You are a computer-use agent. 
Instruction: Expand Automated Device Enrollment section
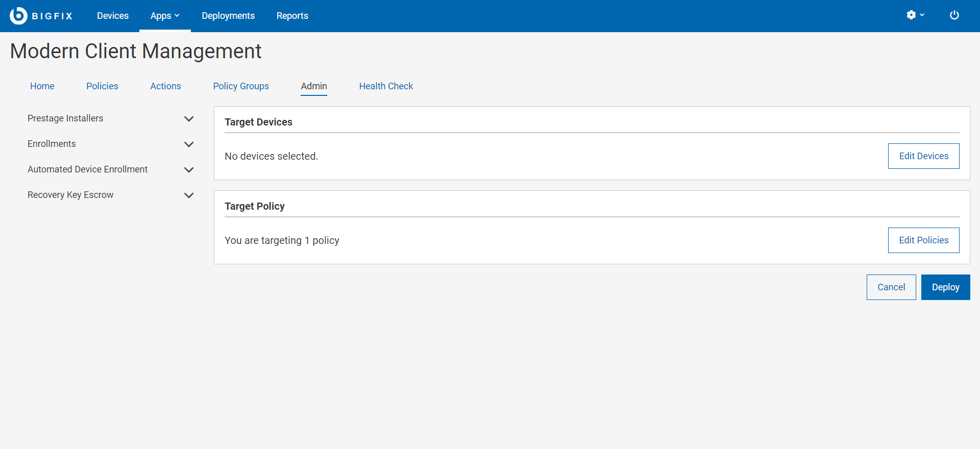[188, 170]
